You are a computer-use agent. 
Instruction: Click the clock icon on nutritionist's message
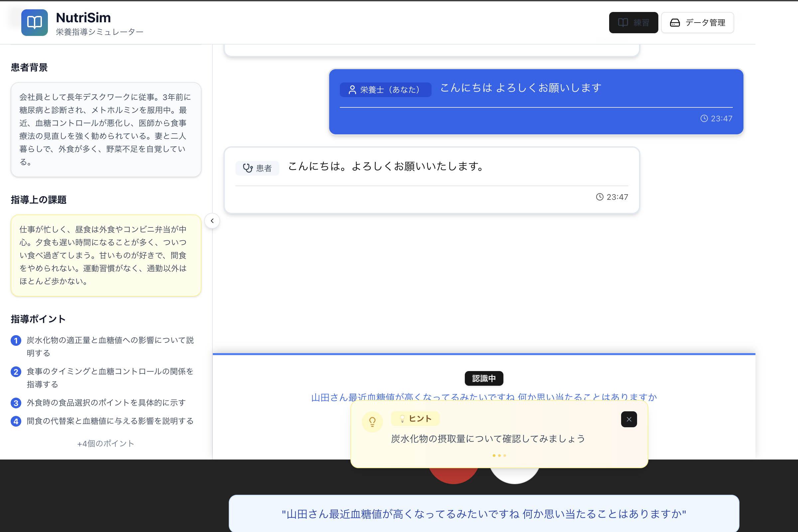tap(704, 118)
